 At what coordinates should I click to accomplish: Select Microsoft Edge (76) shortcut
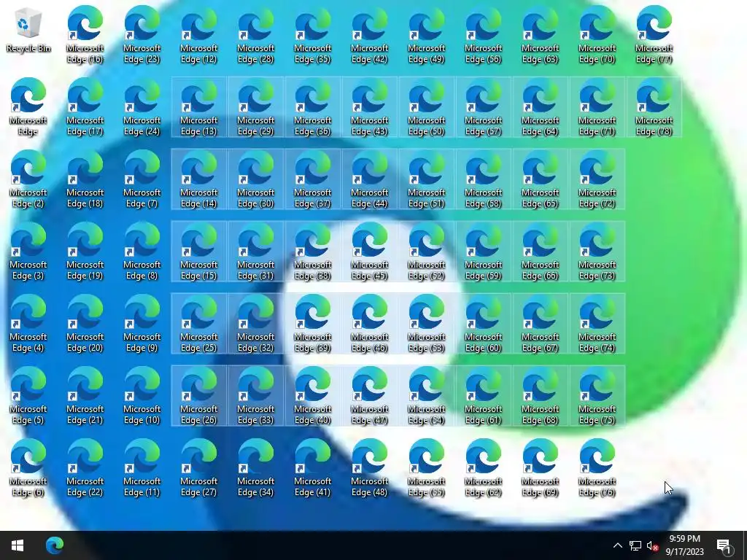[597, 469]
